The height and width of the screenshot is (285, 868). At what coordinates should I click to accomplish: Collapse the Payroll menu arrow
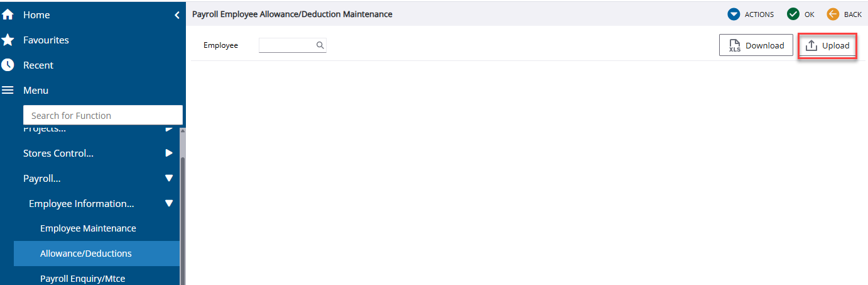168,178
